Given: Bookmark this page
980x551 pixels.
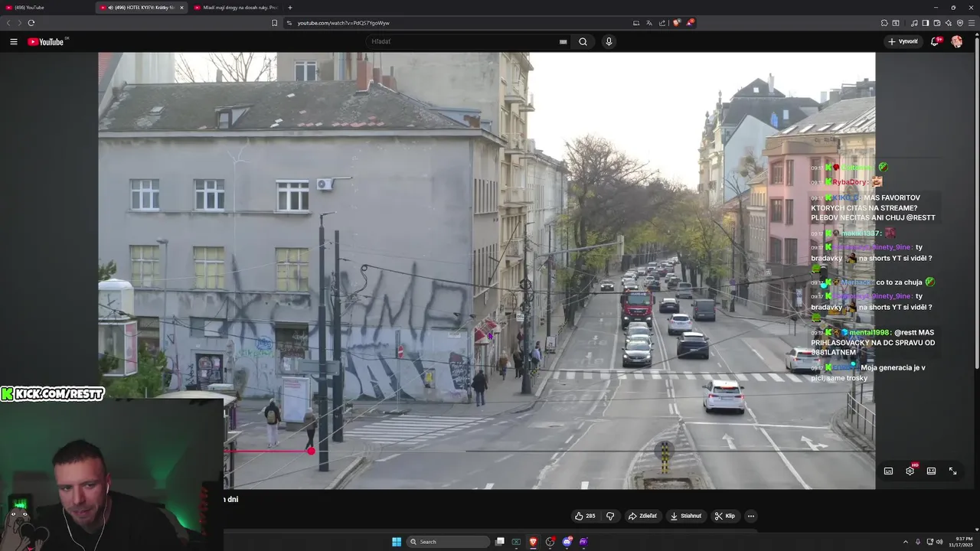Looking at the screenshot, I should click(275, 23).
